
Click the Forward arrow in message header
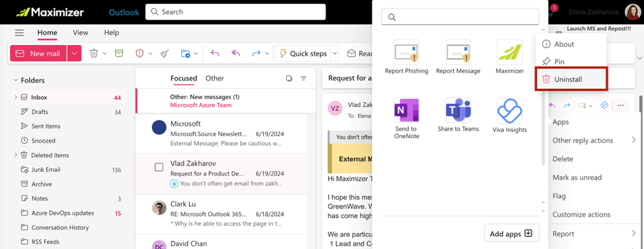(x=567, y=106)
